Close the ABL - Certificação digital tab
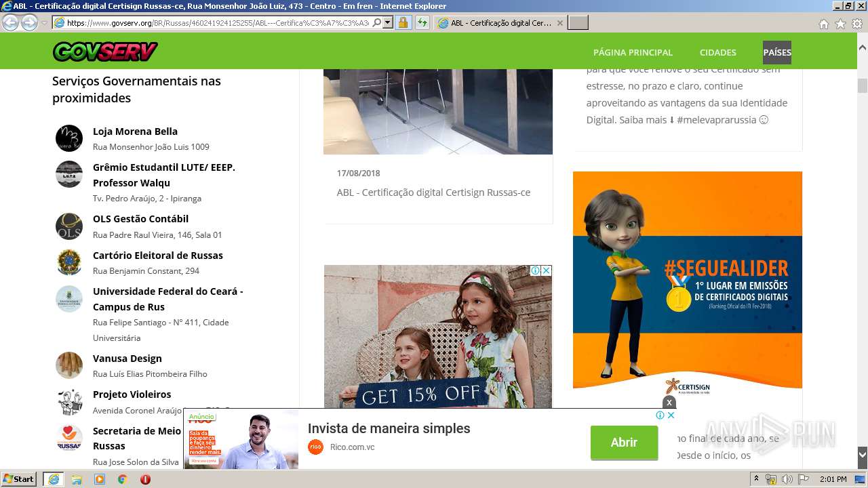Screen dimensions: 868x488 pyautogui.click(x=559, y=23)
